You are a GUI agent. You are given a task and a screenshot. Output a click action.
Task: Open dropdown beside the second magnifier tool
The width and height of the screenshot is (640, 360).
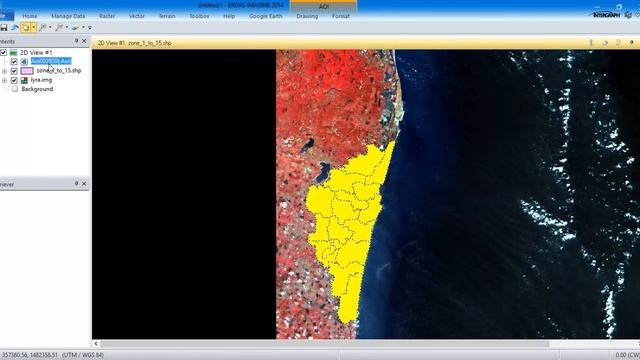pos(67,28)
